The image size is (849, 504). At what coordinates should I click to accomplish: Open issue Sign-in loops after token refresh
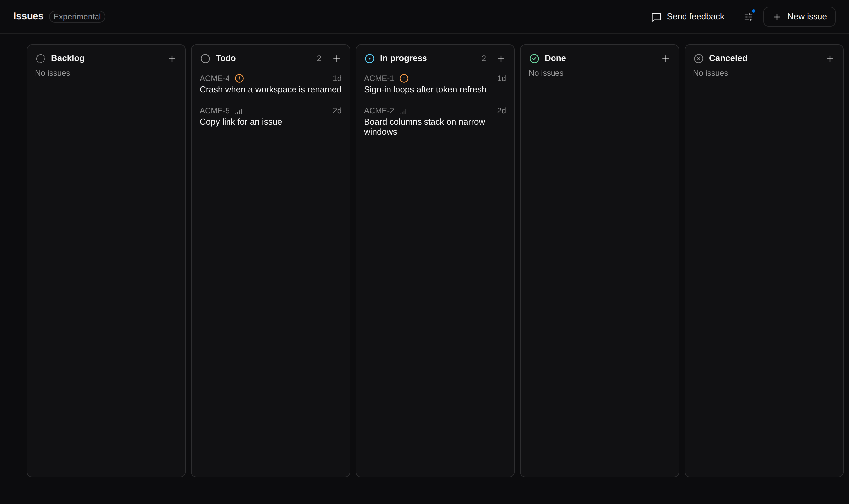pyautogui.click(x=425, y=90)
